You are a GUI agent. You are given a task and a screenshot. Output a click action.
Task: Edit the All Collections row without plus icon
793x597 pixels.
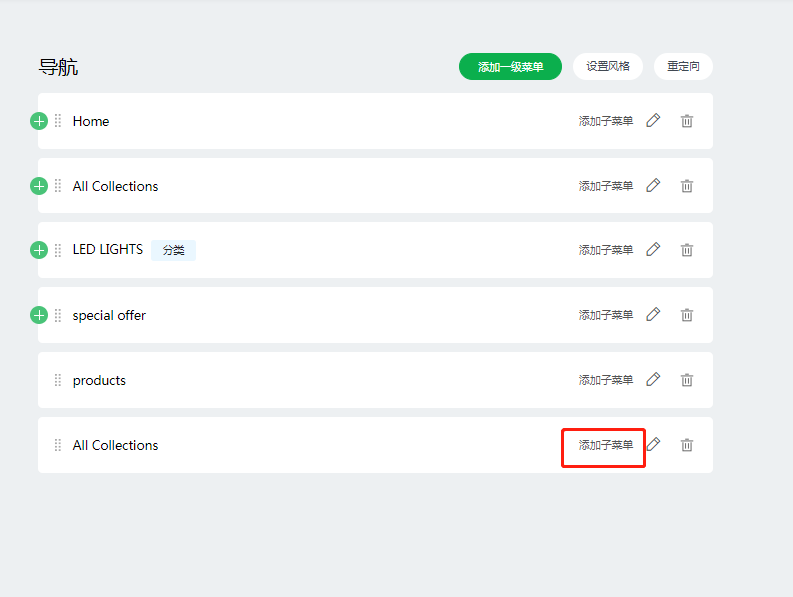(653, 444)
